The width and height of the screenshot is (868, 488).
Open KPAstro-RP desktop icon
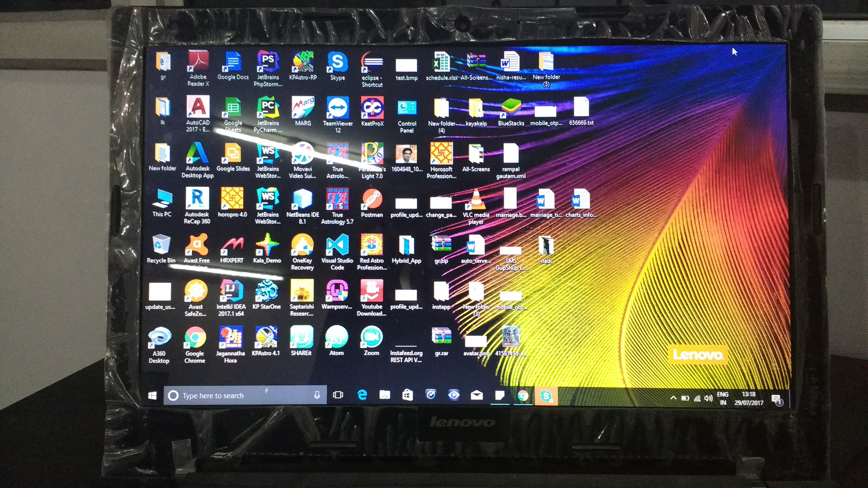(x=303, y=66)
